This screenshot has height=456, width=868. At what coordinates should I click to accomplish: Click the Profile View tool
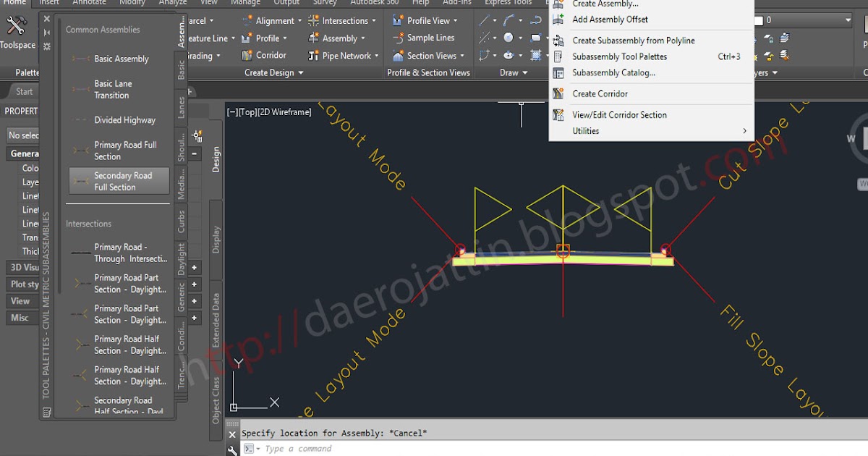click(426, 20)
